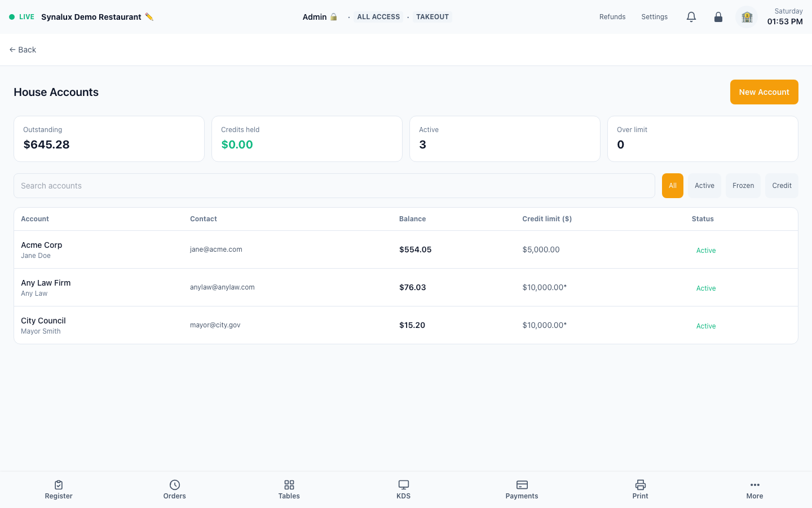Filter accounts by Active
The image size is (812, 508).
[704, 186]
